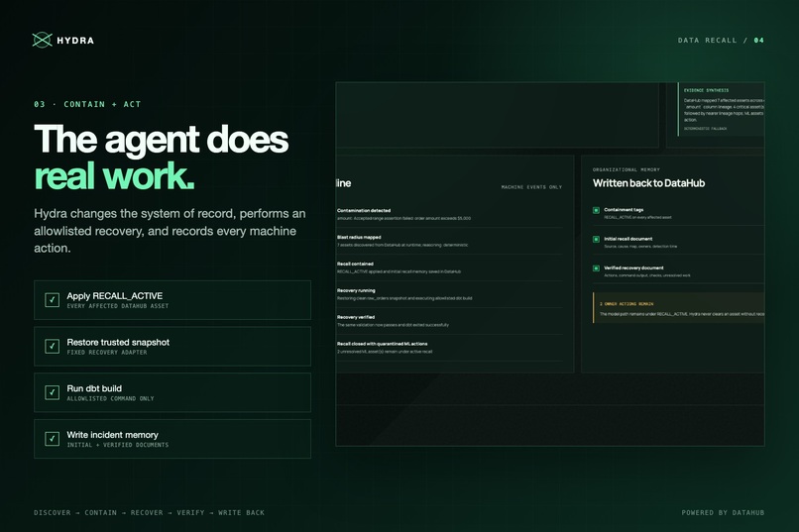This screenshot has width=799, height=532.
Task: Click the Restoring clean raw_orders snapshot detail
Action: click(404, 298)
